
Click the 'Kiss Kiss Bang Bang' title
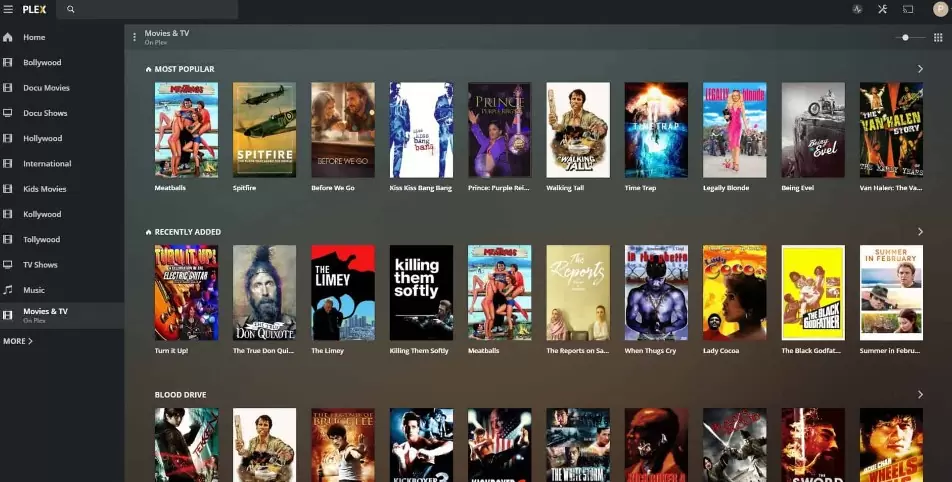(x=421, y=188)
